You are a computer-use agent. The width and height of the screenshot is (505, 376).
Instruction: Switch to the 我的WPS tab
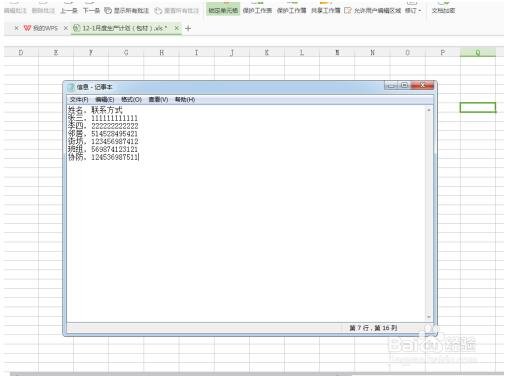pos(45,28)
